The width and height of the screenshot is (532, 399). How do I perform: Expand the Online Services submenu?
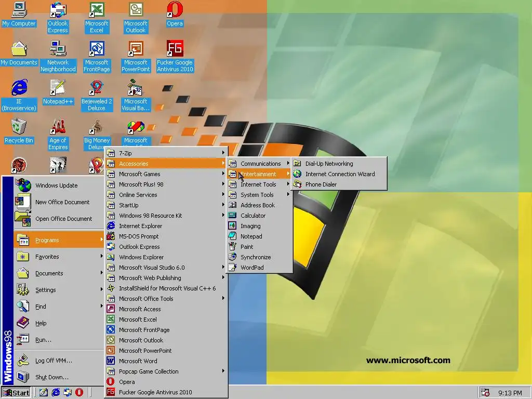[x=166, y=195]
